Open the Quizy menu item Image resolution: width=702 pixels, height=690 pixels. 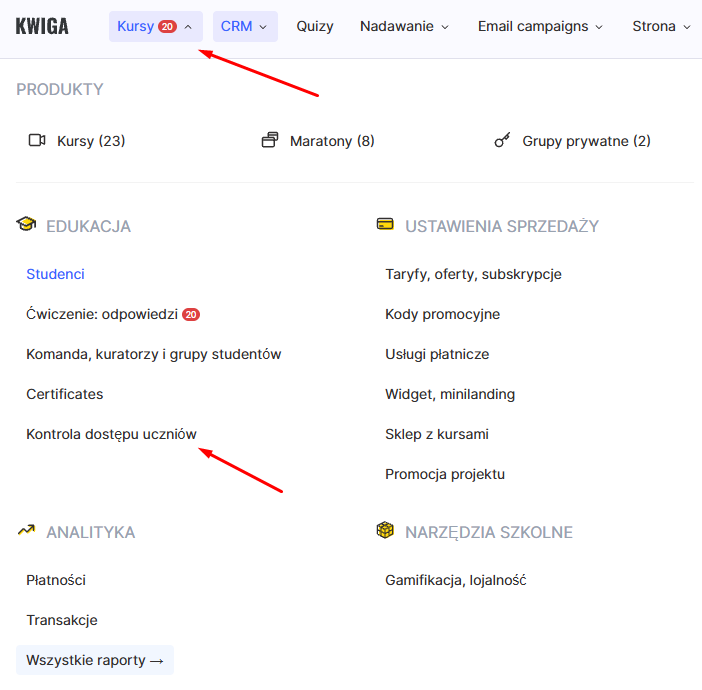click(x=315, y=26)
